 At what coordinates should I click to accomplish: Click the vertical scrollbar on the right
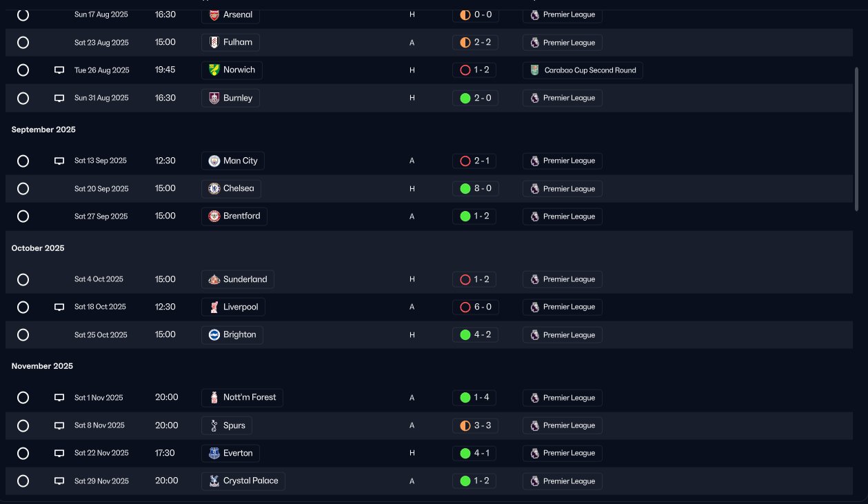click(x=856, y=138)
